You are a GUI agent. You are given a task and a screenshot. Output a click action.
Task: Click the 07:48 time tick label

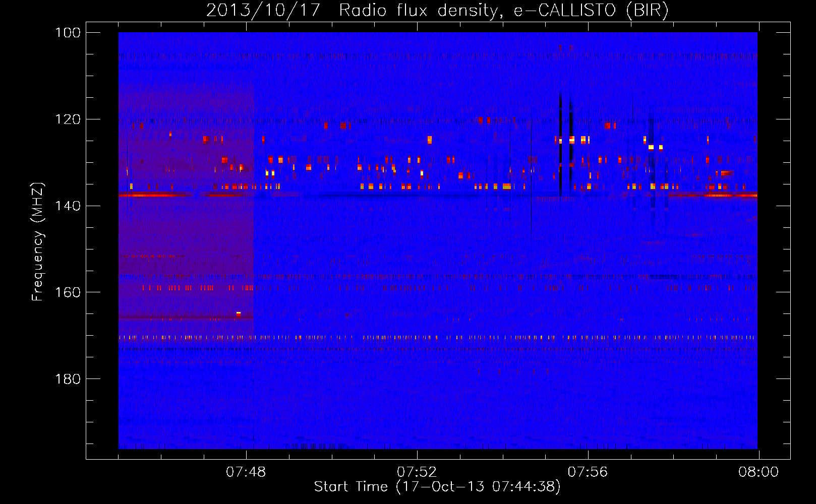246,472
